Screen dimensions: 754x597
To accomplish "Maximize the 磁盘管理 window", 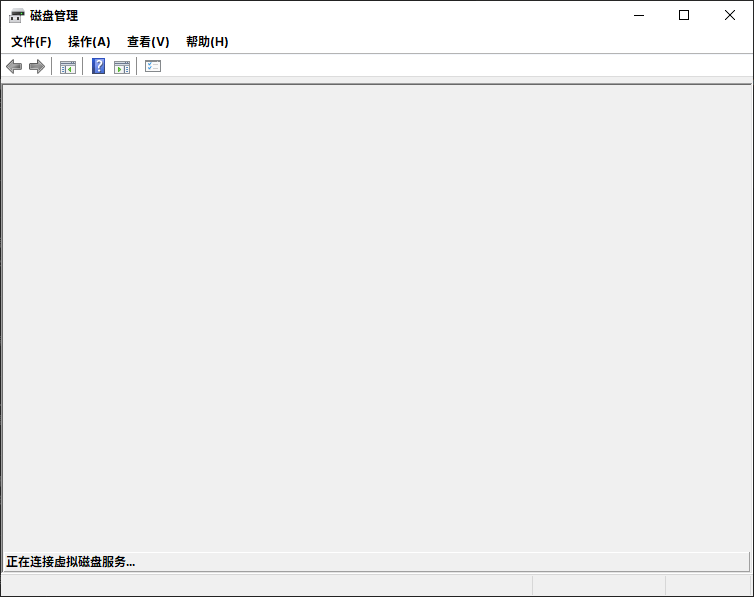I will tap(684, 15).
